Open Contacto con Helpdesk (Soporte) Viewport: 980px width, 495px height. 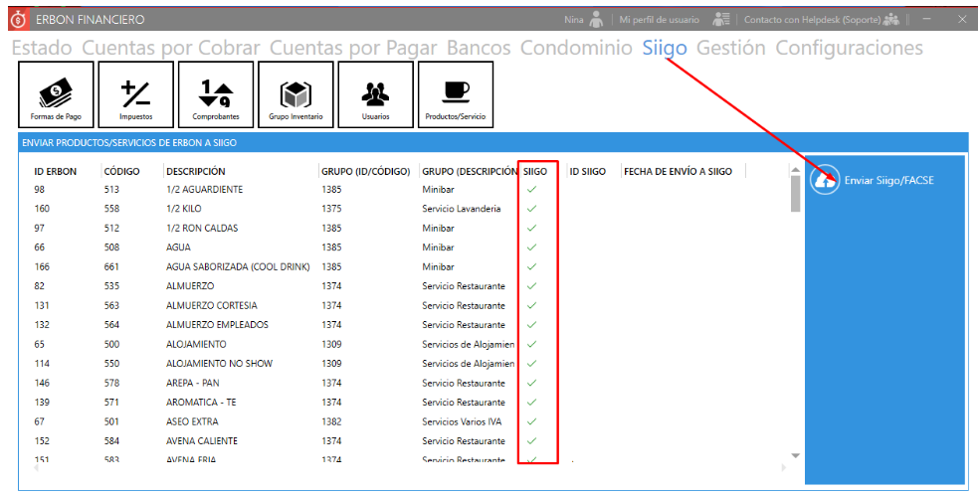(x=806, y=19)
